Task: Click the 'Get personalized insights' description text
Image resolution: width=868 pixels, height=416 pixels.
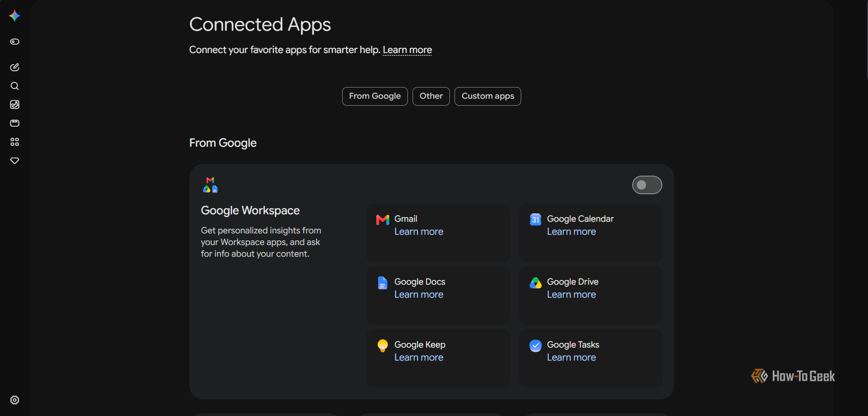Action: (261, 242)
